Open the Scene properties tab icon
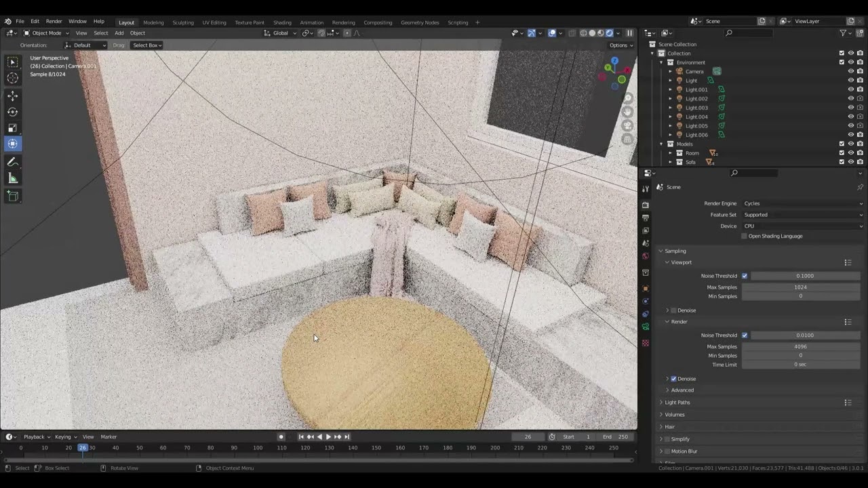 (x=646, y=243)
